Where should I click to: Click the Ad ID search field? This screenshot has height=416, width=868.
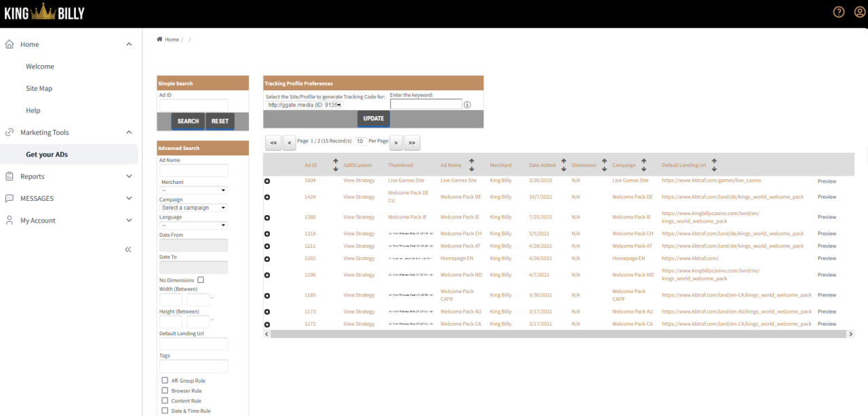coord(193,105)
